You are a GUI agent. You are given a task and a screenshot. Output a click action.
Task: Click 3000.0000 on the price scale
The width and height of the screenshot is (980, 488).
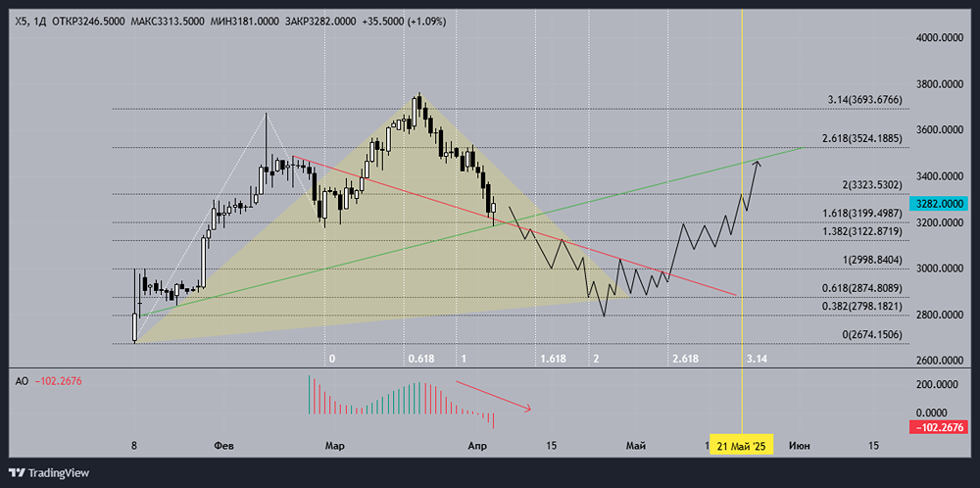pyautogui.click(x=939, y=268)
